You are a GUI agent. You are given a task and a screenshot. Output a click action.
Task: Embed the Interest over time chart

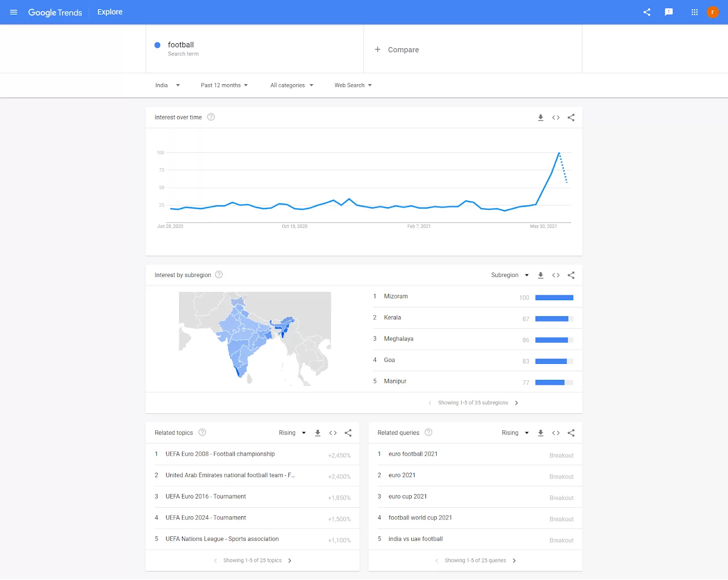tap(556, 117)
